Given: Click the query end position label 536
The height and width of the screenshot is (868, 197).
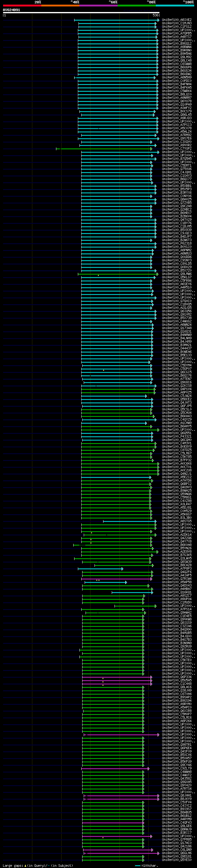Looking at the screenshot, I should (155, 15).
